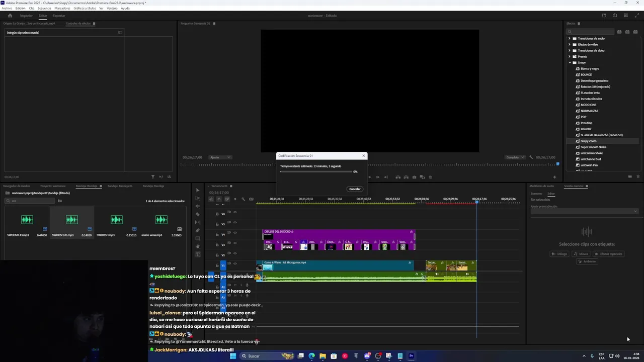644x362 pixels.
Task: Open the Completa playback resolution dropdown
Action: [x=515, y=157]
